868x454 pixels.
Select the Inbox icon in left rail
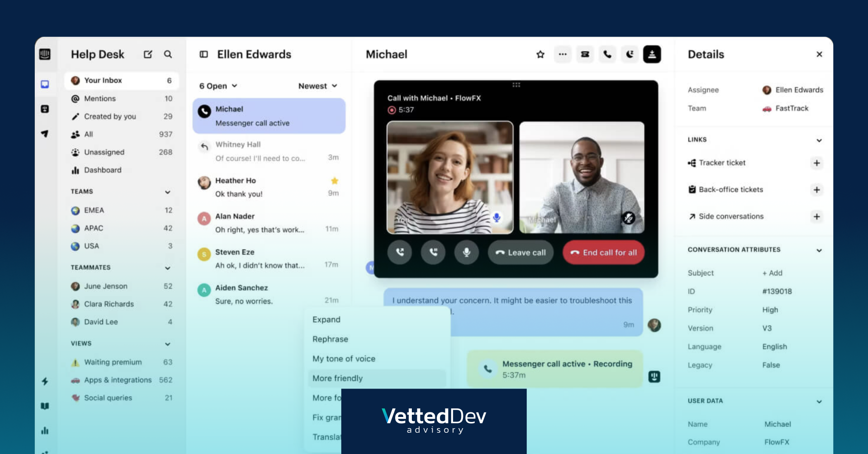pos(45,84)
